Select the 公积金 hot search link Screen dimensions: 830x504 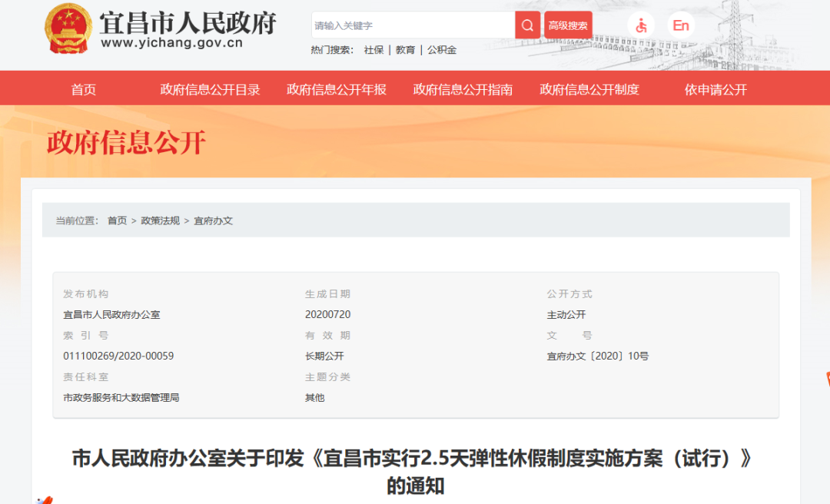[x=442, y=50]
